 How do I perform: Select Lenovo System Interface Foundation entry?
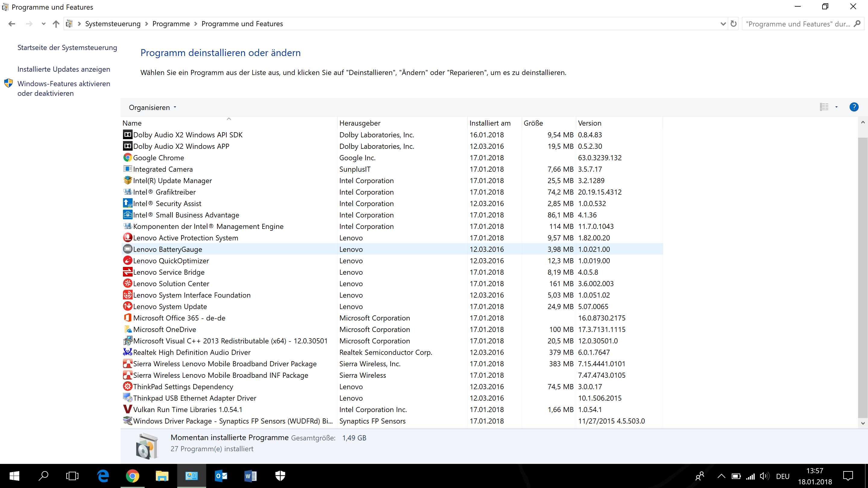click(392, 295)
